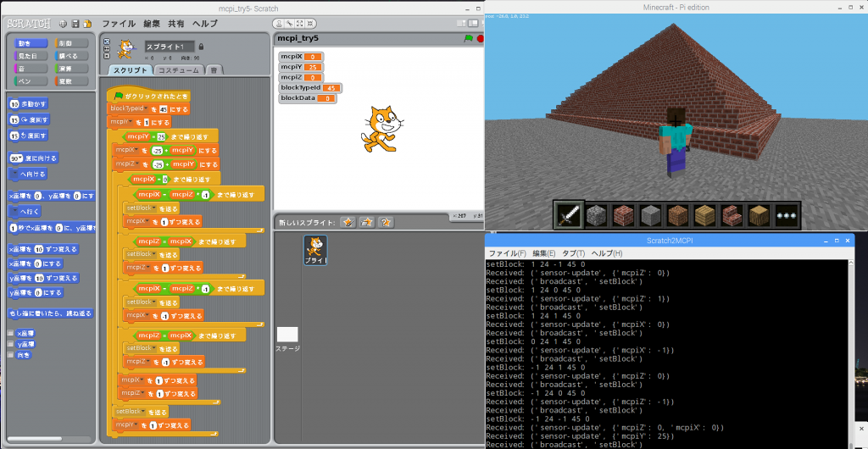Paint a new sprite with brush-star icon
The image size is (868, 449).
pos(348,222)
